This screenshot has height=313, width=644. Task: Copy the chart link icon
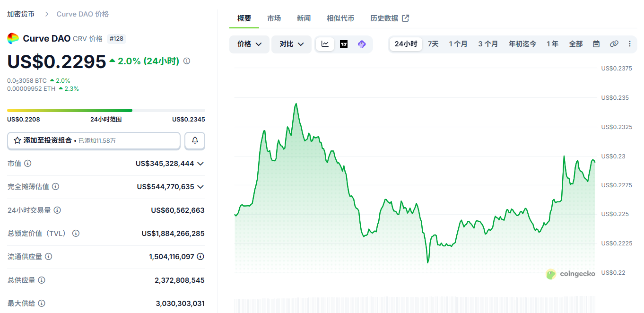pos(614,44)
